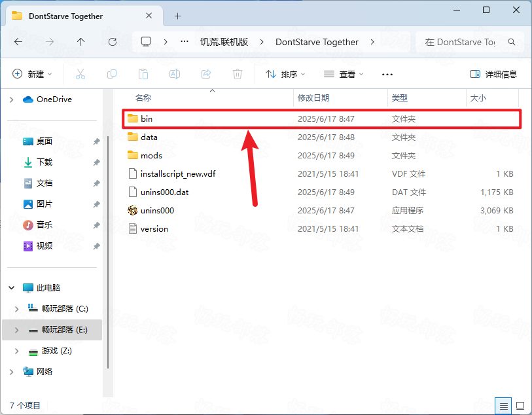Select 畅玩部落 (E:) drive in sidebar
This screenshot has height=415, width=532.
click(52, 330)
